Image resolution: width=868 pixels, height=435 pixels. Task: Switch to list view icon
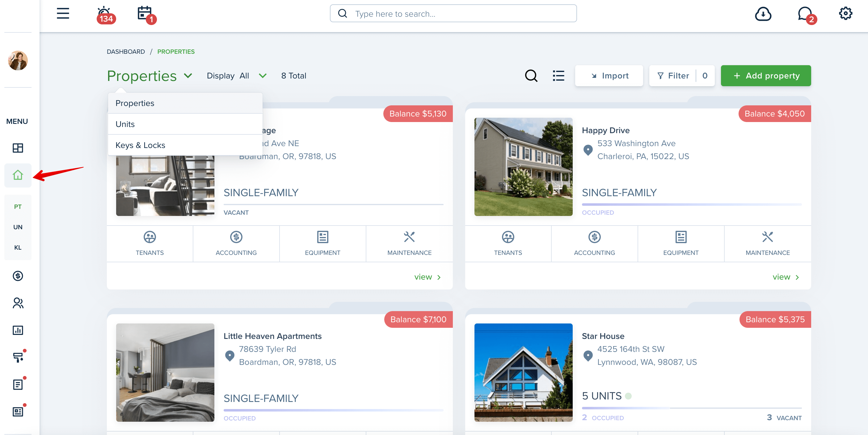point(558,76)
